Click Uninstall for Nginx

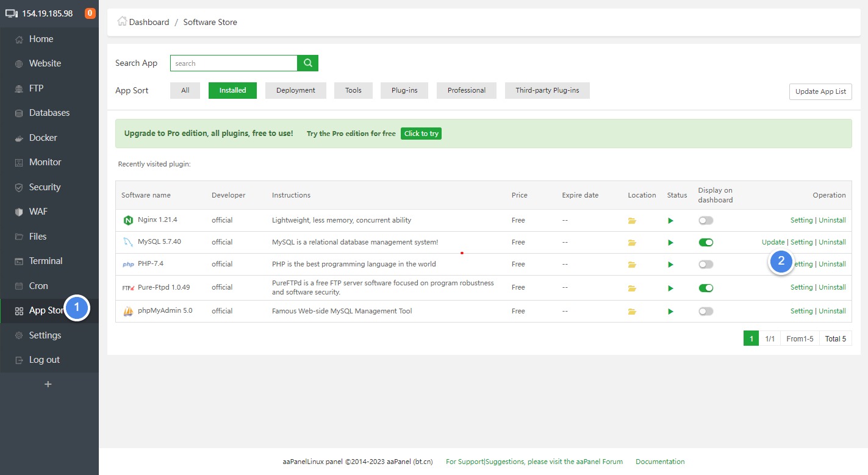(x=832, y=220)
